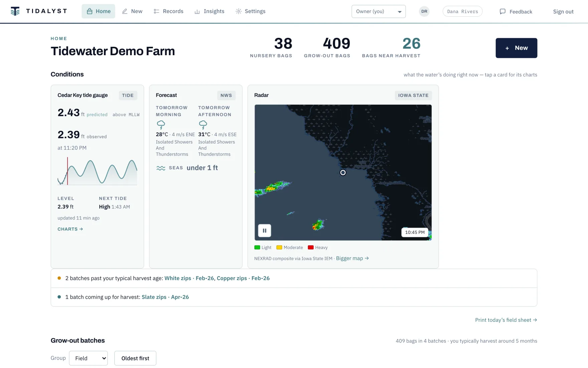Open the Home tab
The width and height of the screenshot is (588, 368).
pos(99,11)
